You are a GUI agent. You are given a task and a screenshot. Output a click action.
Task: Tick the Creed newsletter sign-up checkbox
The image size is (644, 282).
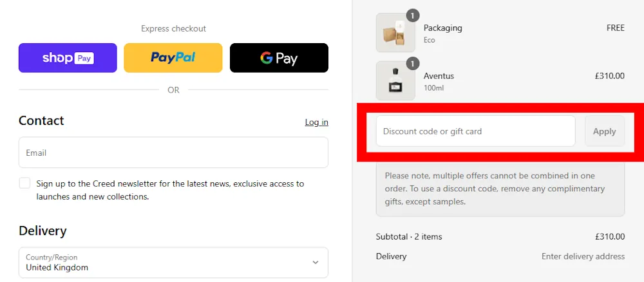point(24,183)
